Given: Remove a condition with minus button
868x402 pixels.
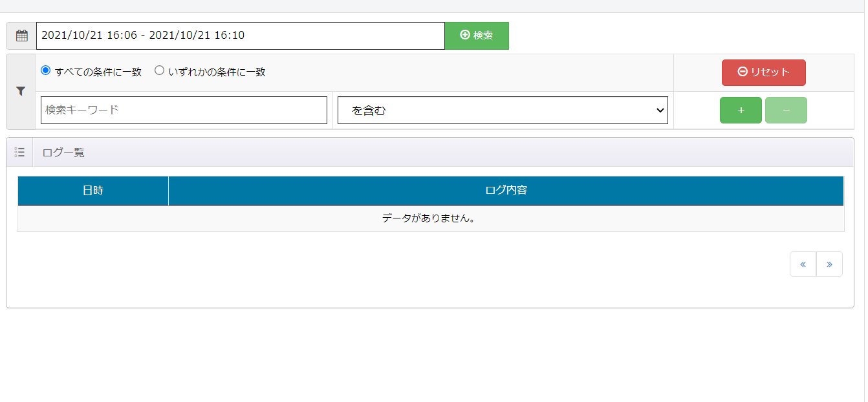Looking at the screenshot, I should pos(786,111).
